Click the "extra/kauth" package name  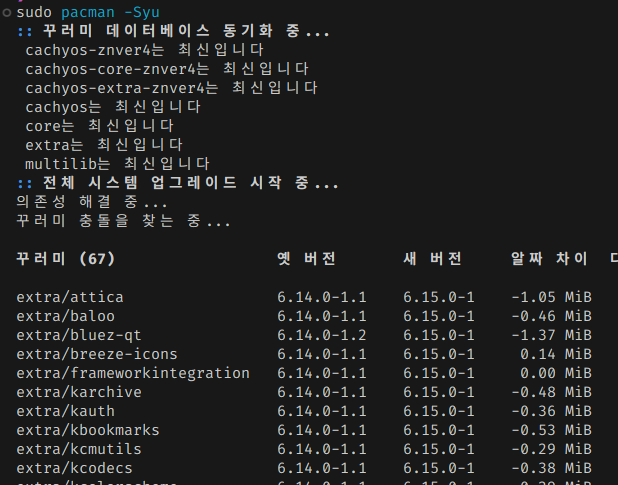(x=65, y=411)
